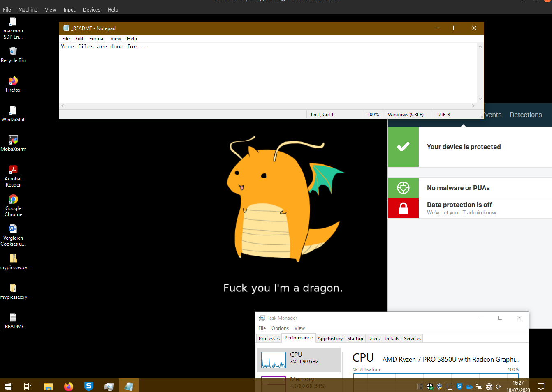
Task: Select the CPU performance graph entry
Action: [299, 360]
